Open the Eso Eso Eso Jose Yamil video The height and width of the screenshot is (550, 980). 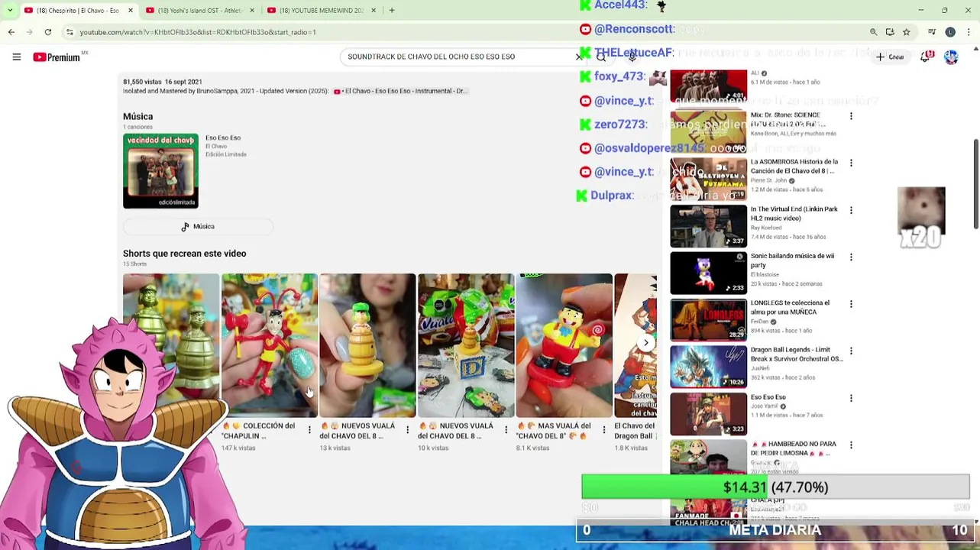click(709, 414)
